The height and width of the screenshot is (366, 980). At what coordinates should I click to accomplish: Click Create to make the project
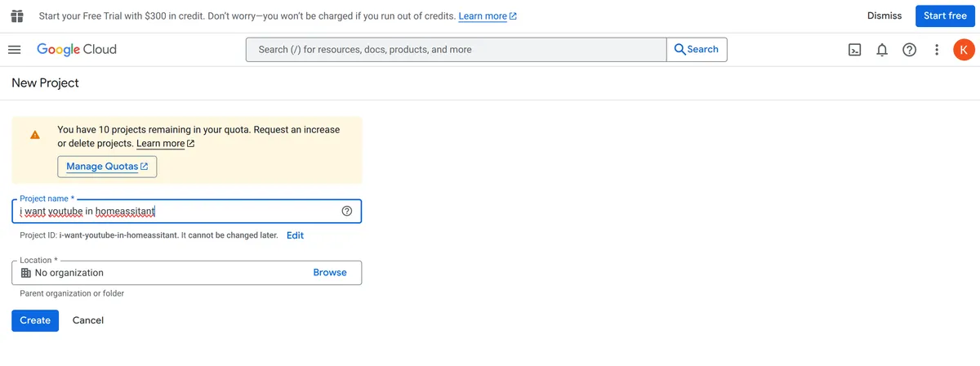click(35, 320)
